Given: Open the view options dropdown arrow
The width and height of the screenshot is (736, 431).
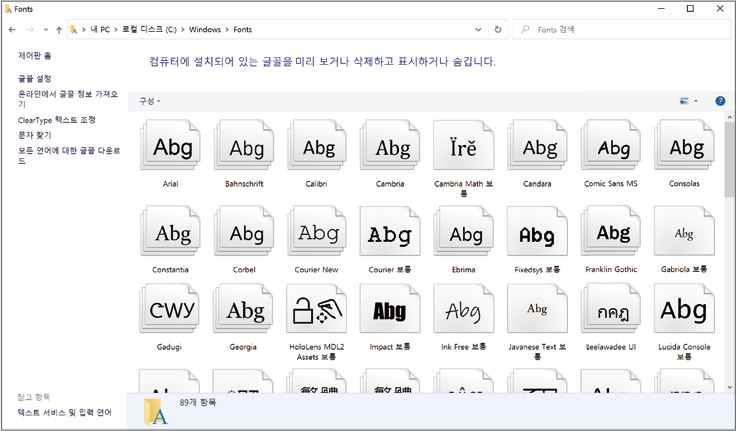Looking at the screenshot, I should pos(696,101).
